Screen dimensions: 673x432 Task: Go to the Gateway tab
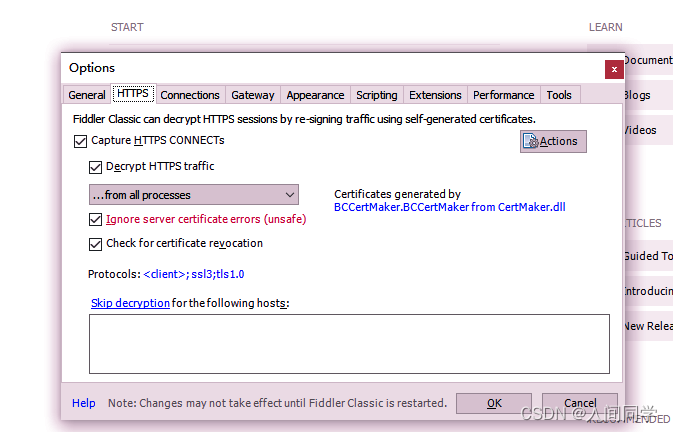[253, 95]
